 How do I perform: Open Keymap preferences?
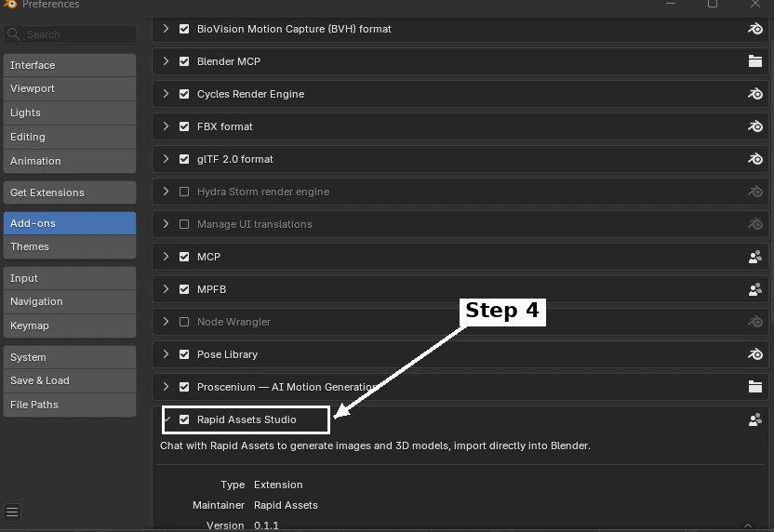pos(70,326)
